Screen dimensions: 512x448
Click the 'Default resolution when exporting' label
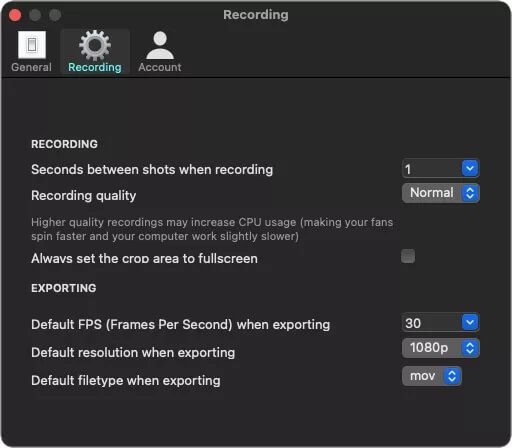click(133, 352)
